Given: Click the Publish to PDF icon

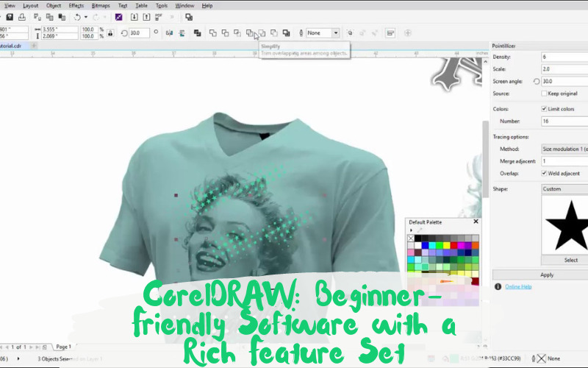Looking at the screenshot, I should pos(159,17).
